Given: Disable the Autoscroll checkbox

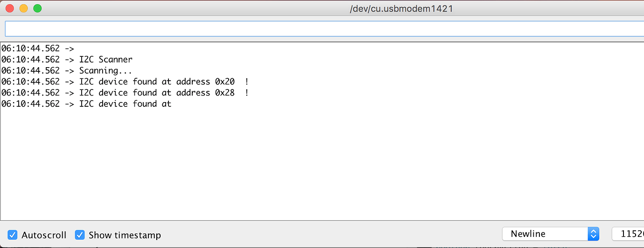Looking at the screenshot, I should click(x=13, y=235).
